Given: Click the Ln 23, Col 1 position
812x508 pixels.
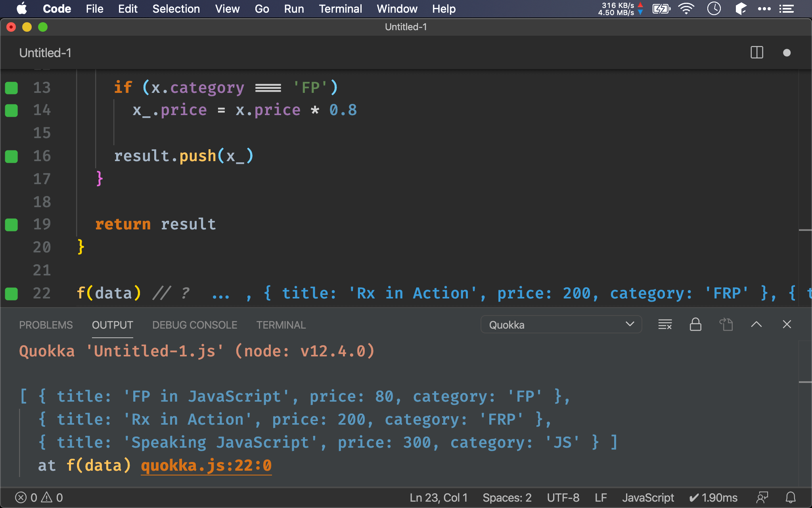Looking at the screenshot, I should click(x=439, y=497).
